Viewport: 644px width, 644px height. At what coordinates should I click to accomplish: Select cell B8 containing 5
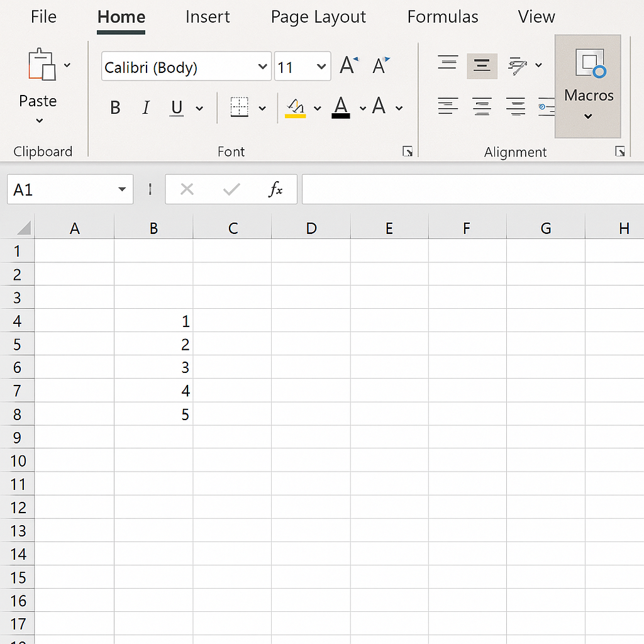point(153,414)
